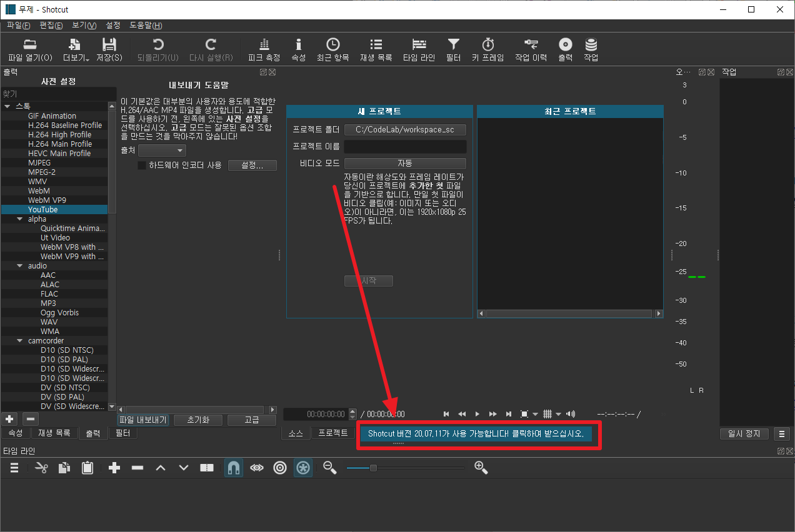The height and width of the screenshot is (532, 795).
Task: Save the project with 저장 icon
Action: click(x=109, y=44)
